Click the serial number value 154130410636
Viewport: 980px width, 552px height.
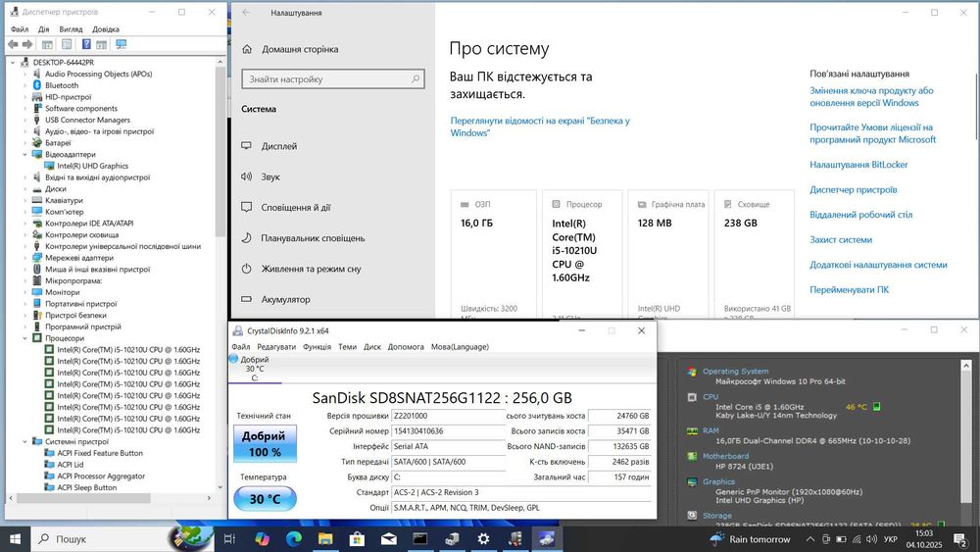(418, 431)
